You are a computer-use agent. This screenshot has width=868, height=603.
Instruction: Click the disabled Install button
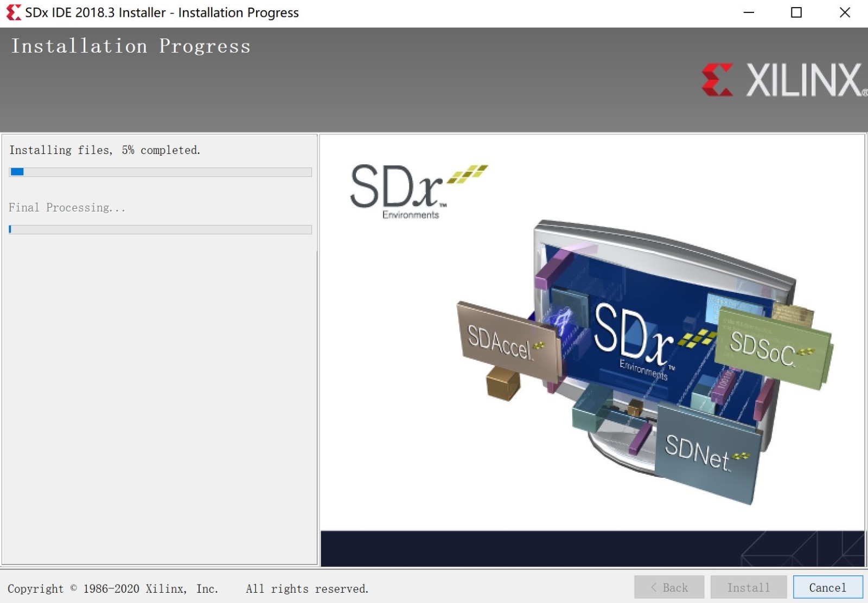[x=749, y=587]
